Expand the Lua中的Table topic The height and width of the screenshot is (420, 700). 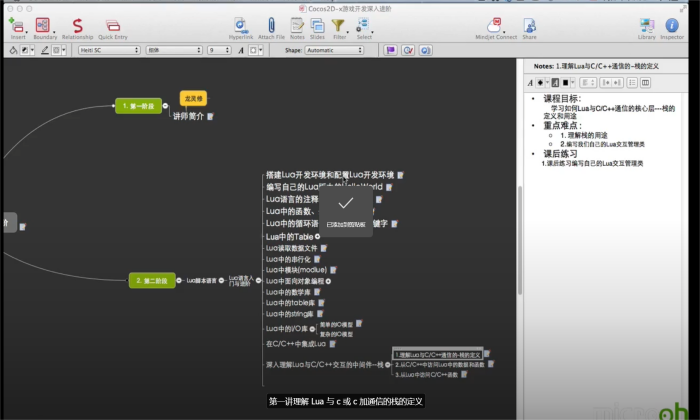[318, 236]
